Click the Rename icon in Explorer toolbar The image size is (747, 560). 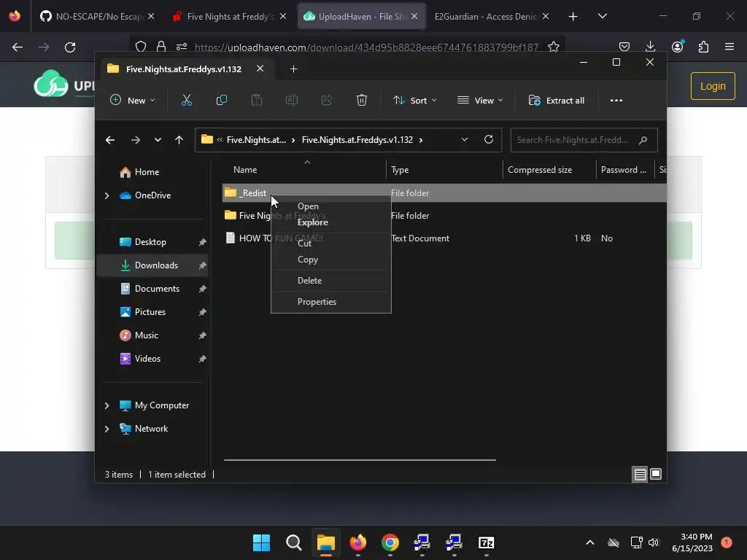pyautogui.click(x=292, y=101)
